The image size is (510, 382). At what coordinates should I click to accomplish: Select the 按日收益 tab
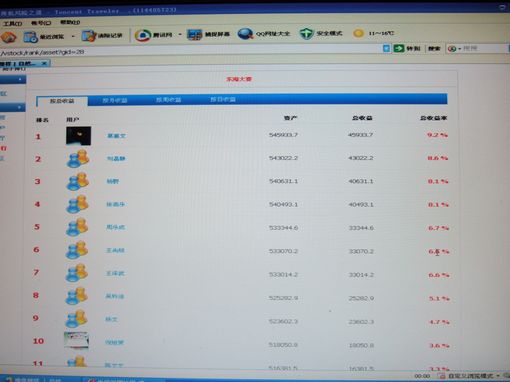(x=223, y=99)
